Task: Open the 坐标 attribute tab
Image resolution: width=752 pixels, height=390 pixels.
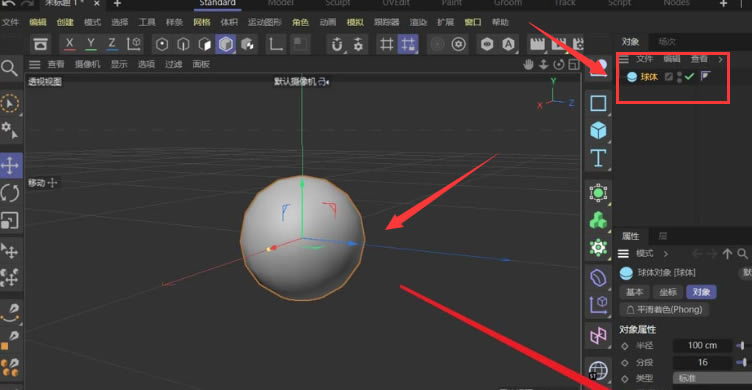Action: 668,292
